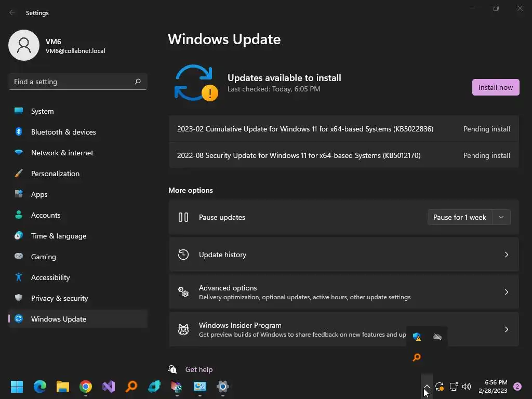
Task: Click the back arrow in Settings
Action: [x=12, y=12]
